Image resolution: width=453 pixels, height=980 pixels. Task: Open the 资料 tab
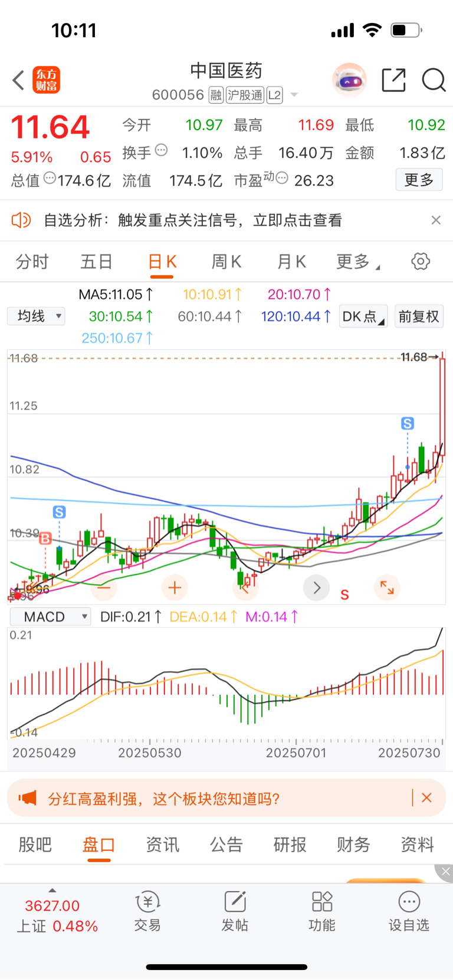(418, 844)
